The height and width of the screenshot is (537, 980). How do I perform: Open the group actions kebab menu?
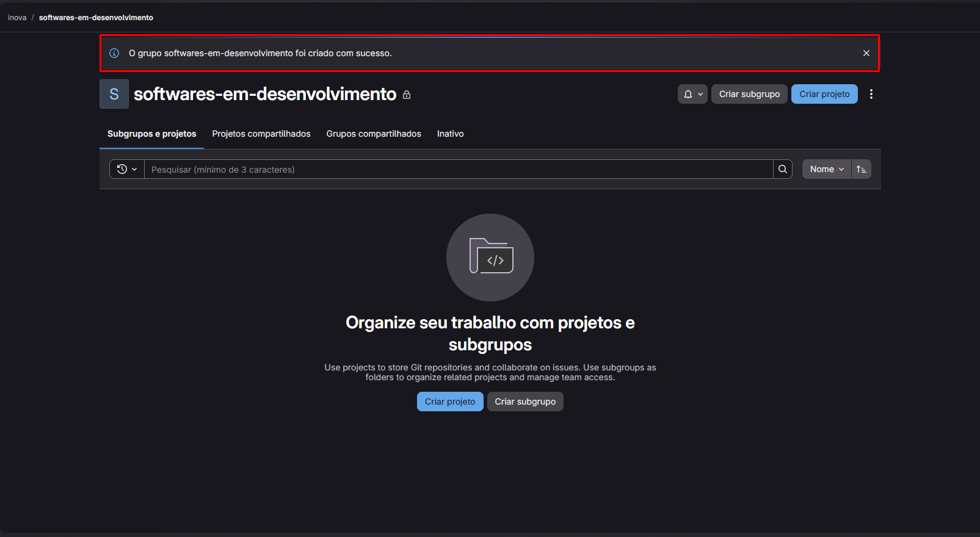(x=871, y=94)
